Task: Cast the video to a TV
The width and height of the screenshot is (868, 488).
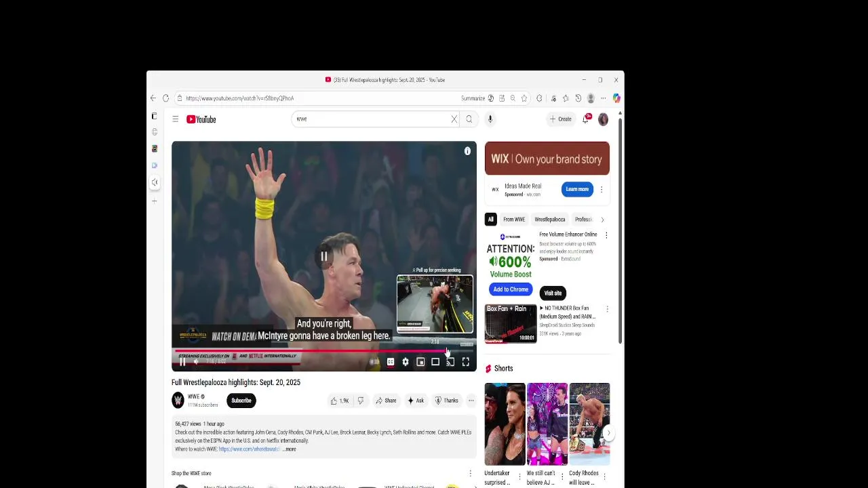Action: click(x=450, y=362)
